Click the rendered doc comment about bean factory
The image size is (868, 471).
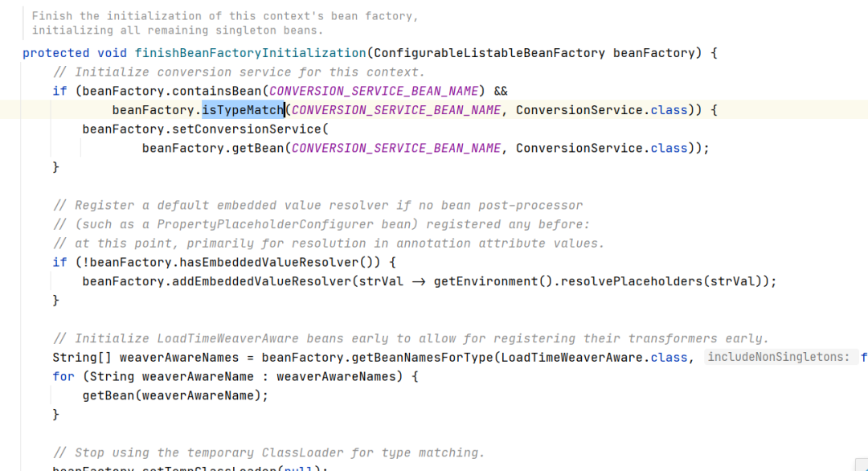click(225, 23)
